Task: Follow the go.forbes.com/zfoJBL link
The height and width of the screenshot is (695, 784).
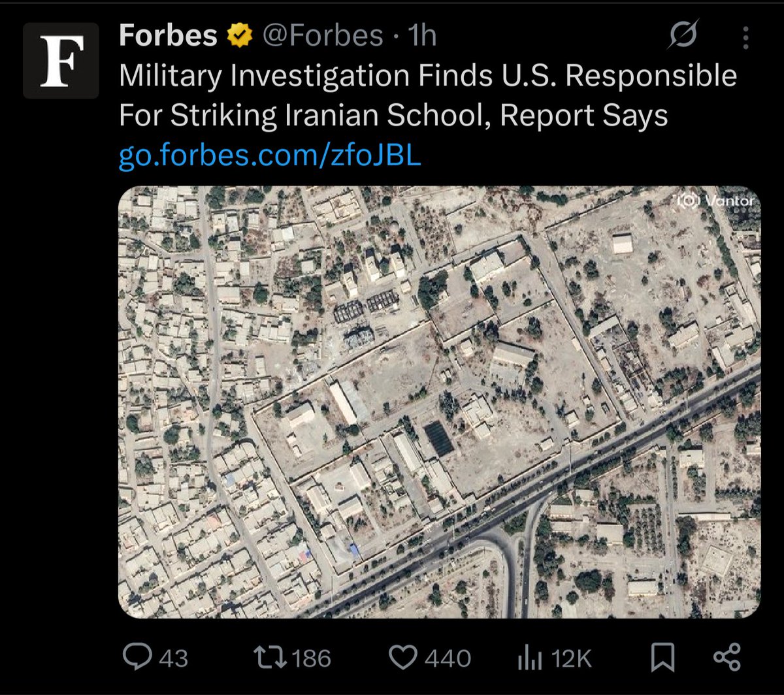Action: pyautogui.click(x=270, y=157)
